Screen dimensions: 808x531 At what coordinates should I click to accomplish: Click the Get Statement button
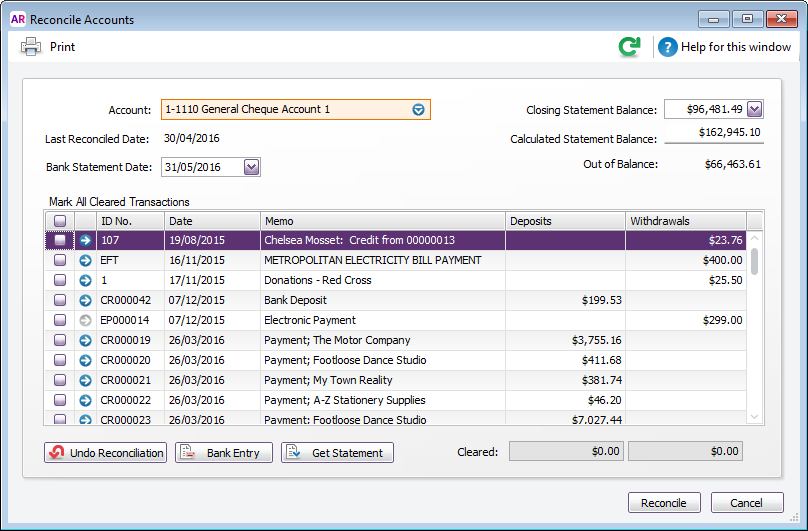[x=338, y=453]
